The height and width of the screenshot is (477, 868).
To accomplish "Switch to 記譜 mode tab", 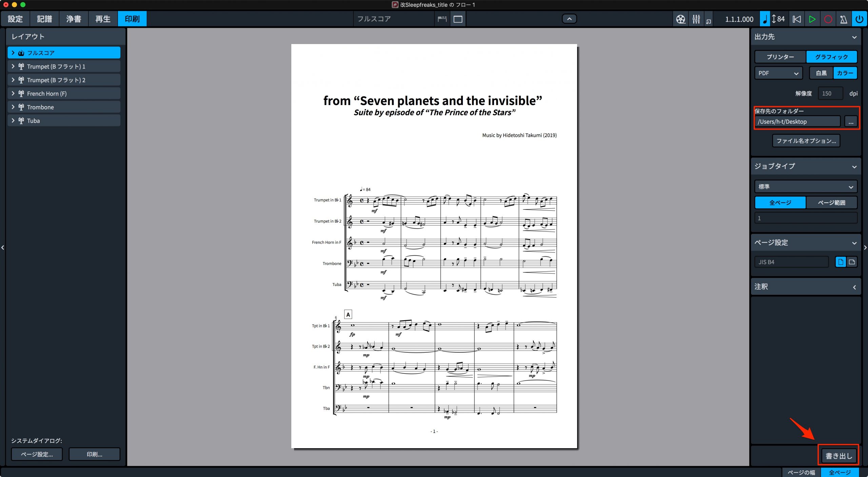I will [44, 19].
